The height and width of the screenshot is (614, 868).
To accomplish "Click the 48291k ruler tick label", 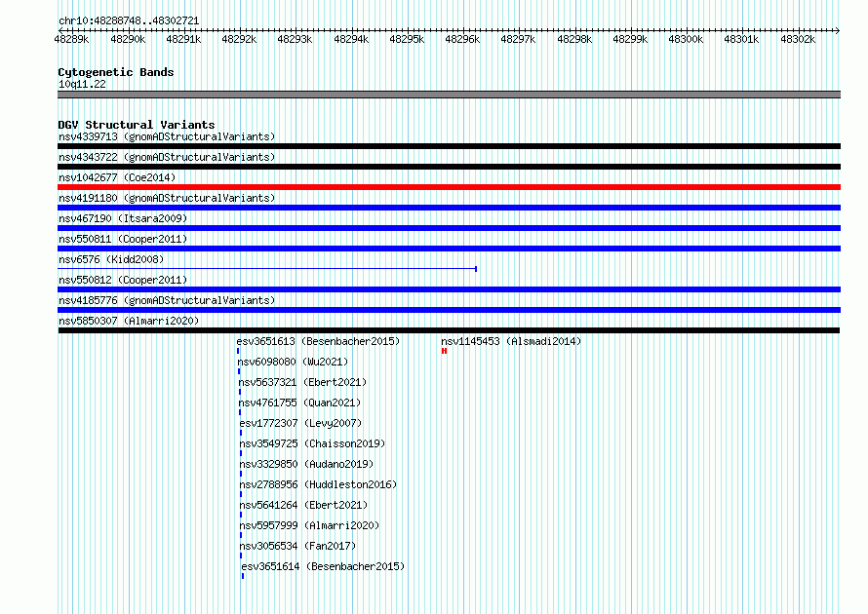I will (183, 39).
